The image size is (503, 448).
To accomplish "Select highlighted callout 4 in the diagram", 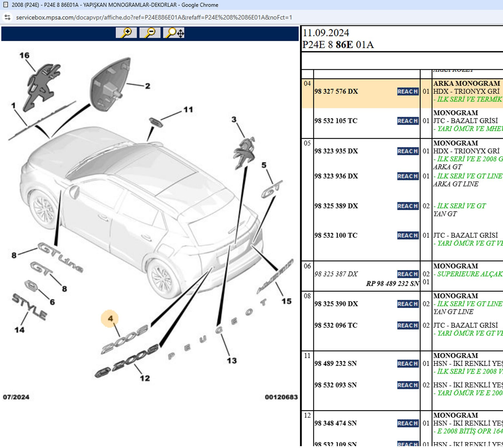I will tap(110, 318).
